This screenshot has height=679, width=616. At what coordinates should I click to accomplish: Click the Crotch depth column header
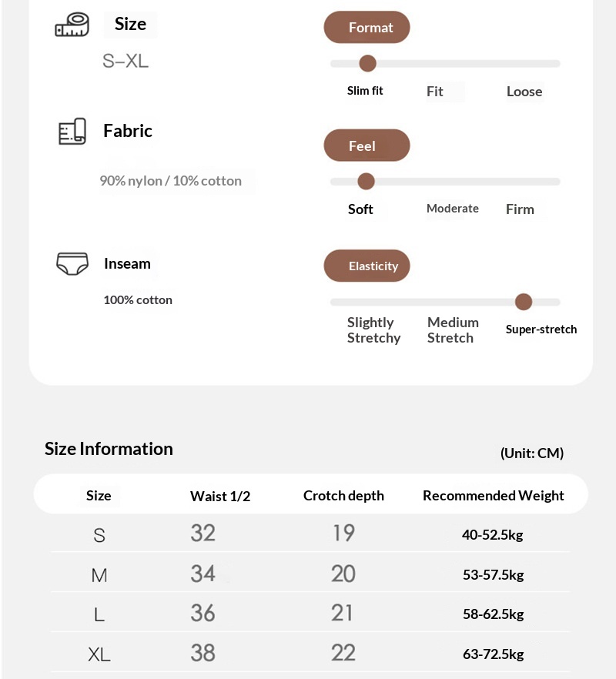[343, 496]
